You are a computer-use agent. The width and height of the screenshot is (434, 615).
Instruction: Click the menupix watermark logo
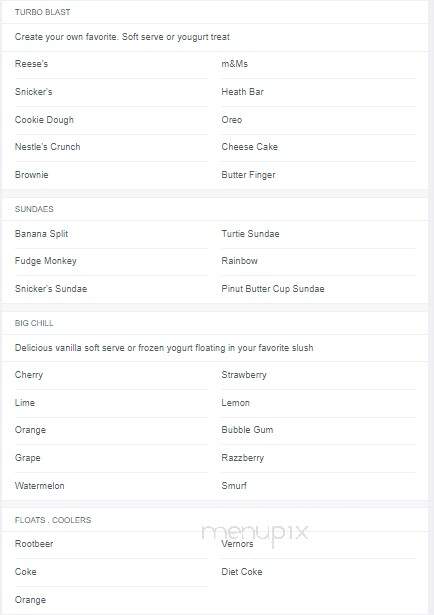(255, 533)
